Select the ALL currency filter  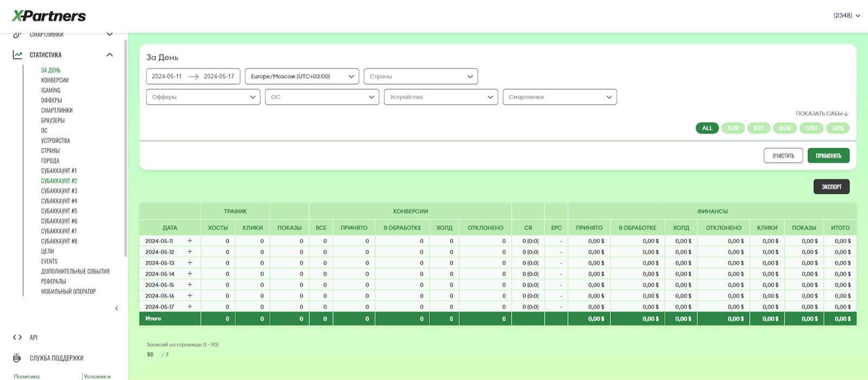pos(707,128)
